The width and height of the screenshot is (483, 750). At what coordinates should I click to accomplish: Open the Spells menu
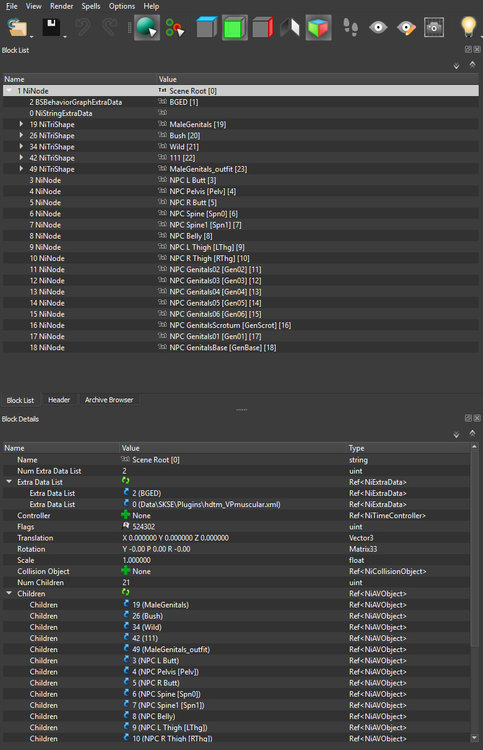coord(91,6)
